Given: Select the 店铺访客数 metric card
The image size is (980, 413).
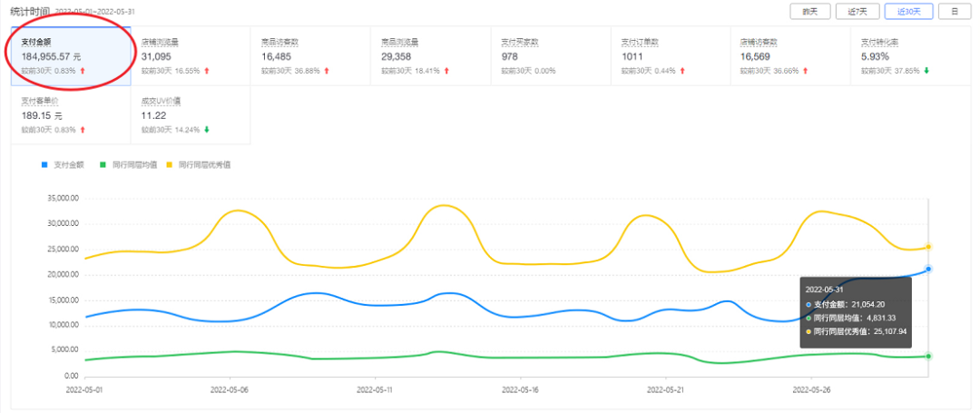Looking at the screenshot, I should coord(790,55).
